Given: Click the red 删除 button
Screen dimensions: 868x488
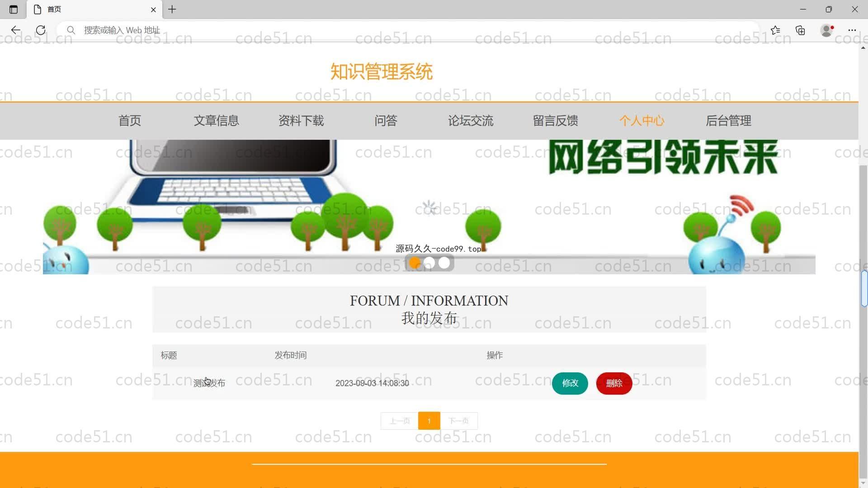Looking at the screenshot, I should click(x=614, y=383).
